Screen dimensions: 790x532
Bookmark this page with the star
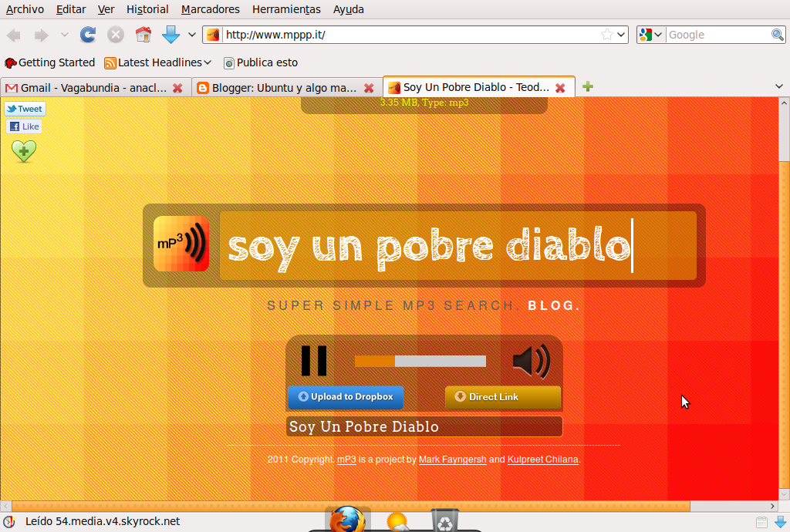click(607, 35)
